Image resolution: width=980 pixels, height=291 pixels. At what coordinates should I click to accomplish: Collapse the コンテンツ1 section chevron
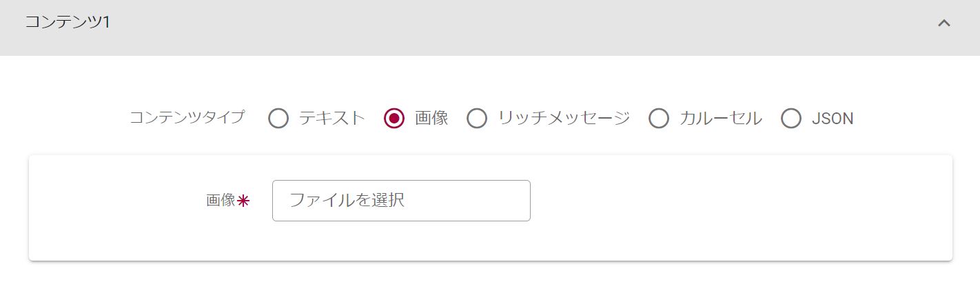[x=944, y=23]
